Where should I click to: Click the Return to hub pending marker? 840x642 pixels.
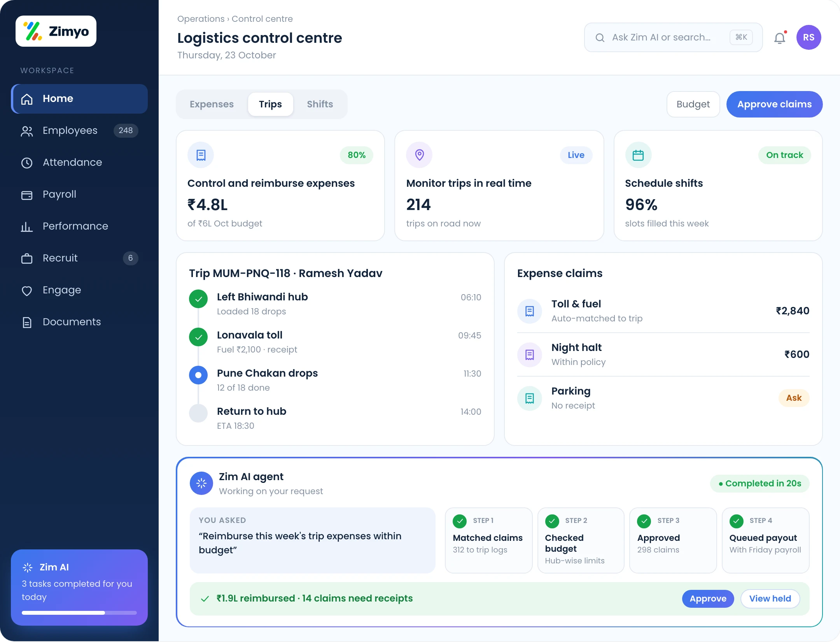tap(198, 414)
